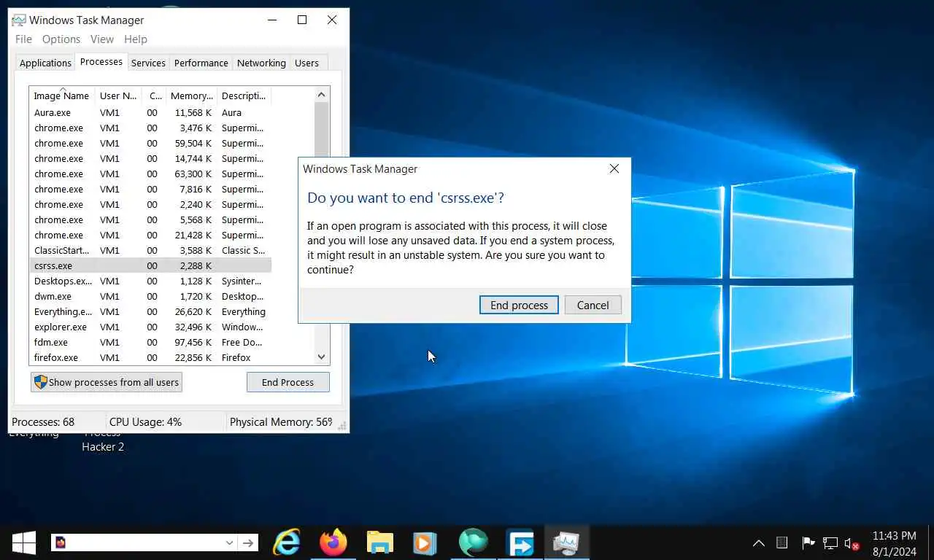Click into the taskbar address input field

144,542
